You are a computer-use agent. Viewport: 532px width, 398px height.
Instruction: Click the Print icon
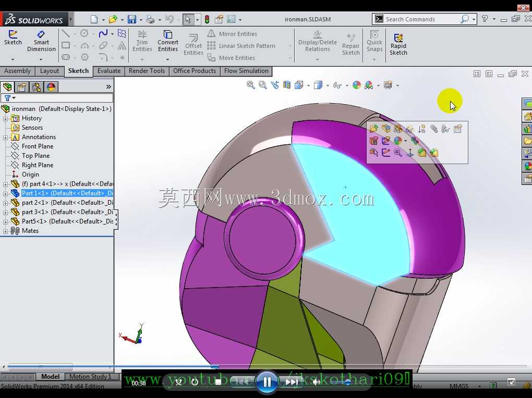tap(150, 19)
